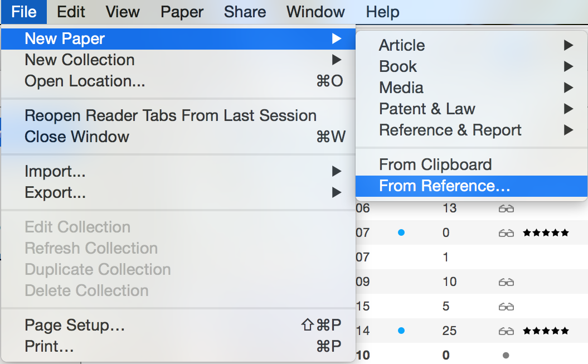This screenshot has height=364, width=588.
Task: Click the gray dot in the bottom bold row
Action: 506,355
